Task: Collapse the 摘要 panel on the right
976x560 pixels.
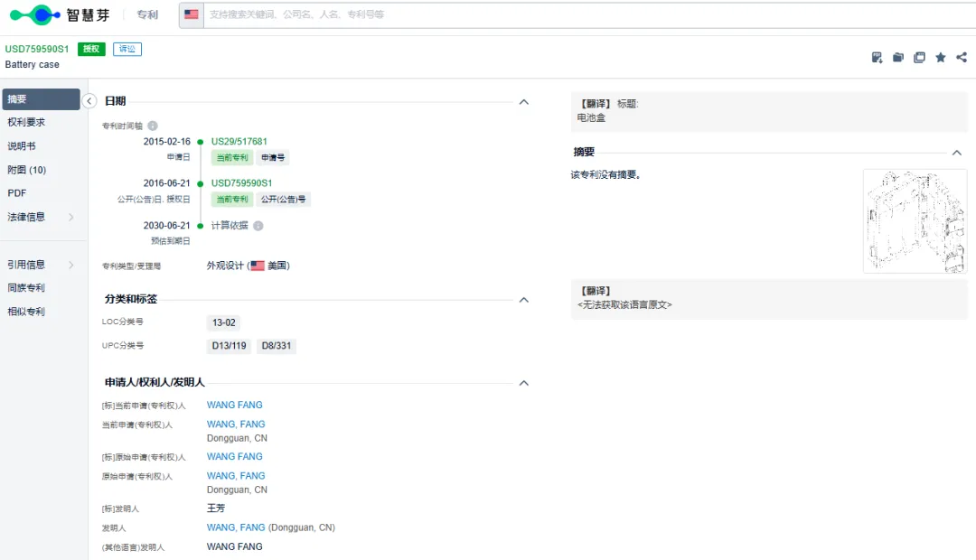Action: (x=957, y=153)
